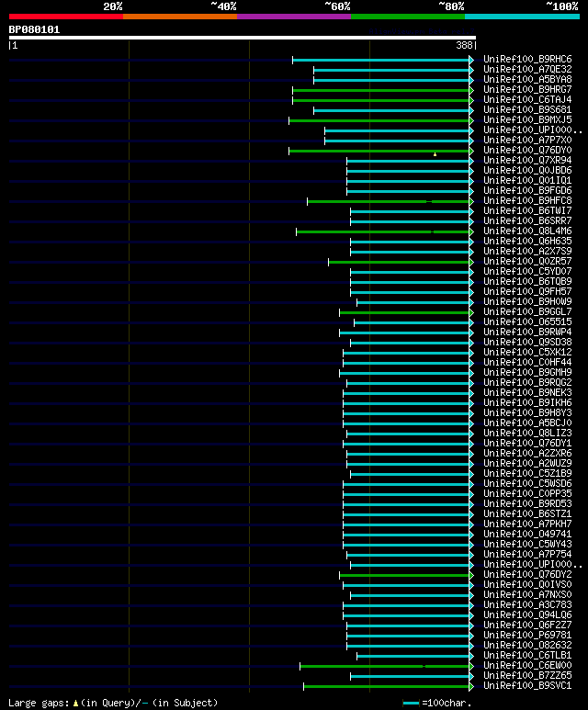The height and width of the screenshot is (710, 588).
Task: Click the UniRef100_B9NEK3 label
Action: point(527,392)
